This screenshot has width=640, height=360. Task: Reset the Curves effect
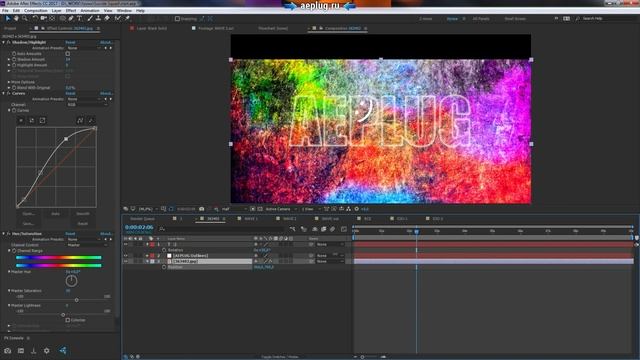[70, 93]
